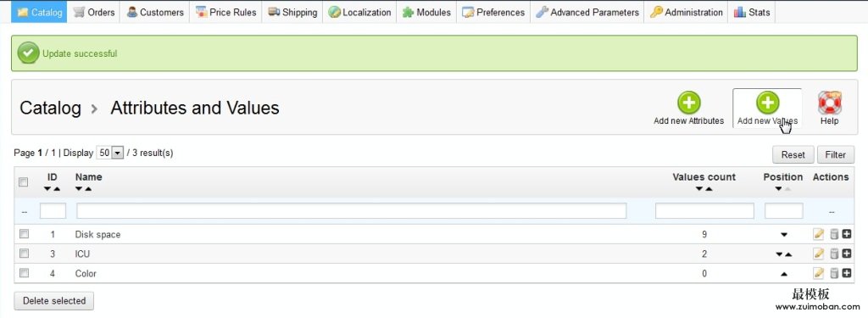Open the Modules menu tab
868x318 pixels.
pyautogui.click(x=426, y=12)
